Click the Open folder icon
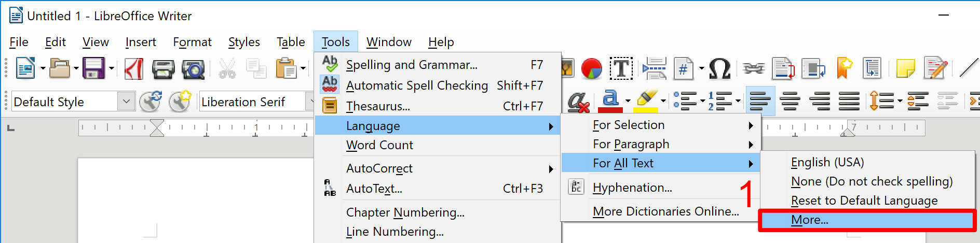 [x=59, y=68]
